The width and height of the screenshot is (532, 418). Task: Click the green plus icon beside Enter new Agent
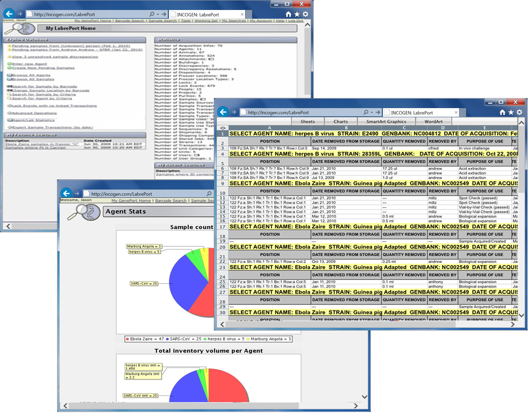[10, 64]
